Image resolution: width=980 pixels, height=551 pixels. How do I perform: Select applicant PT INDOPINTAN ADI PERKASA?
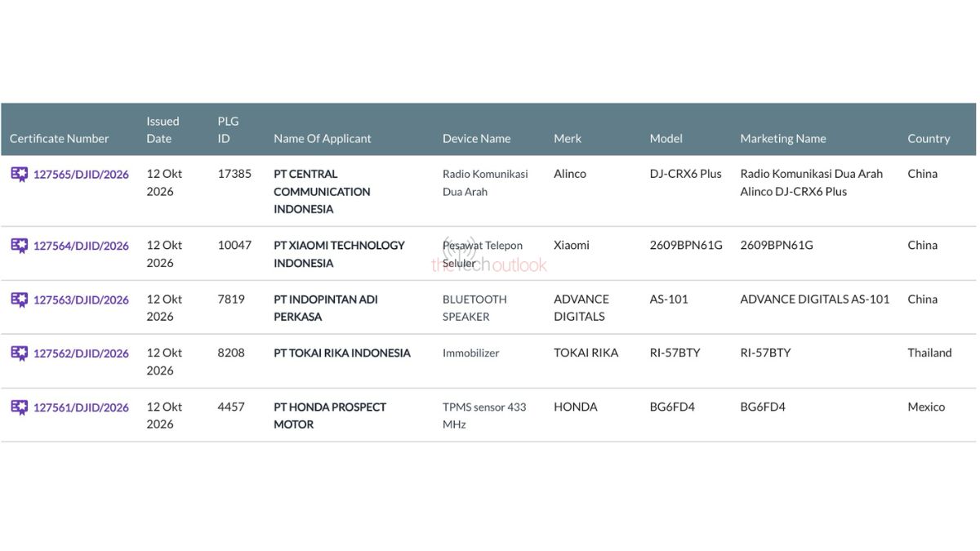(326, 308)
